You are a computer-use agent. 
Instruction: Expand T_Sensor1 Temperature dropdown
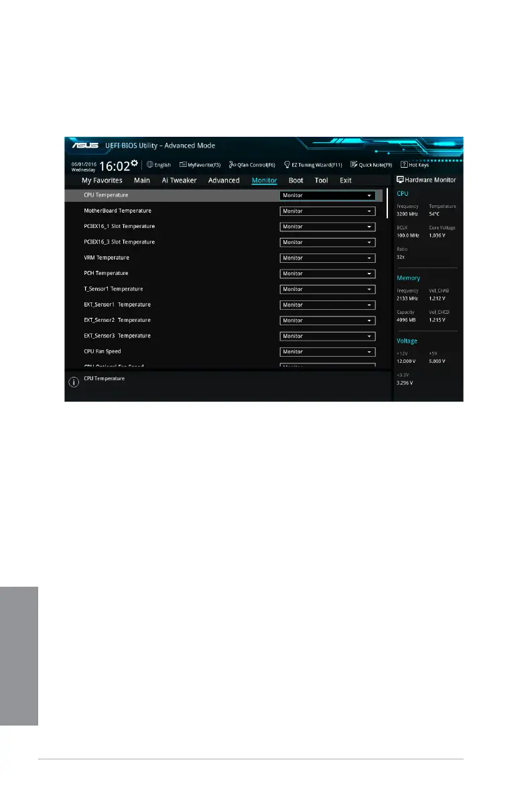click(x=328, y=290)
